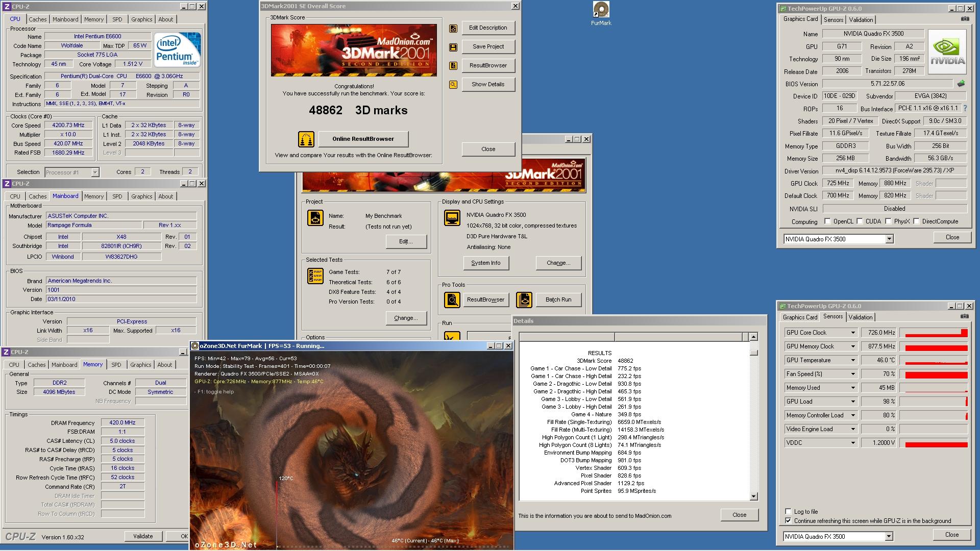Expand the Fan Speed (%) sensor dropdown

[852, 374]
